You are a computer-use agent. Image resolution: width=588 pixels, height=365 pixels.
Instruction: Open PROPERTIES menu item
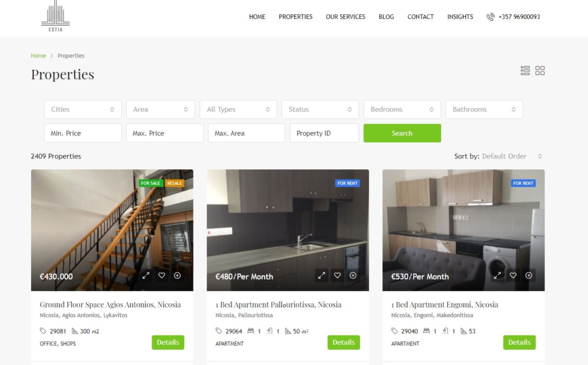[x=296, y=17]
